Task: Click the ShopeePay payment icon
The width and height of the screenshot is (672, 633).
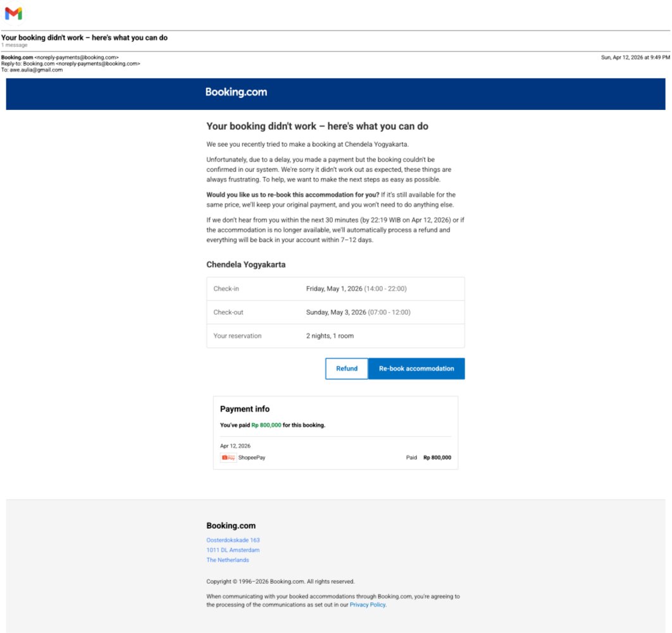Action: coord(228,457)
